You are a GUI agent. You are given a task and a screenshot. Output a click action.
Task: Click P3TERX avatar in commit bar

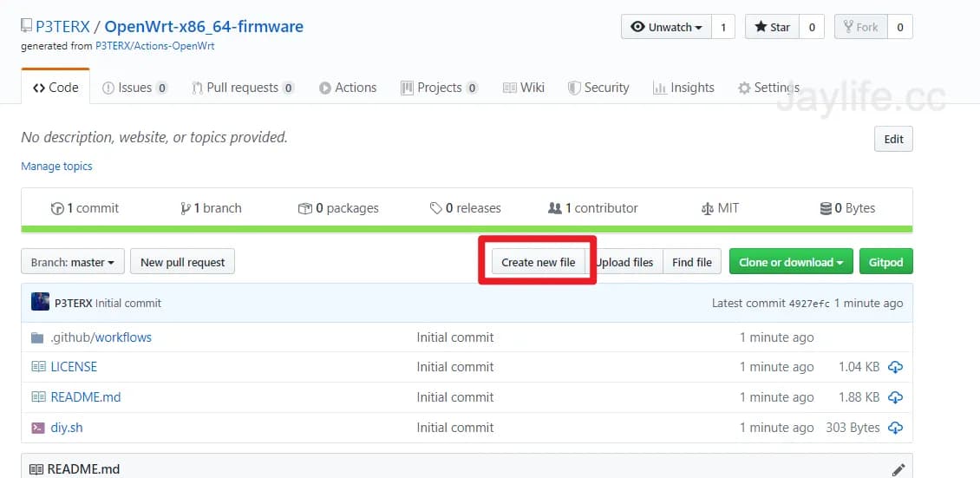pyautogui.click(x=40, y=303)
